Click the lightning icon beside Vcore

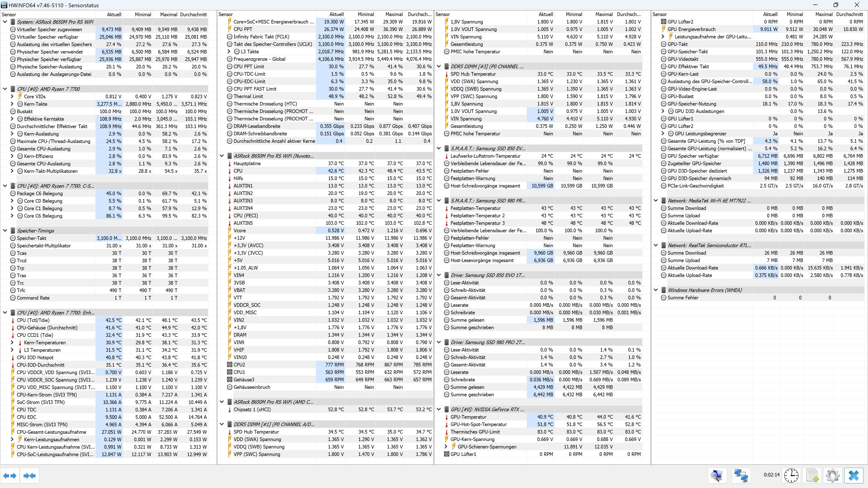pos(229,231)
